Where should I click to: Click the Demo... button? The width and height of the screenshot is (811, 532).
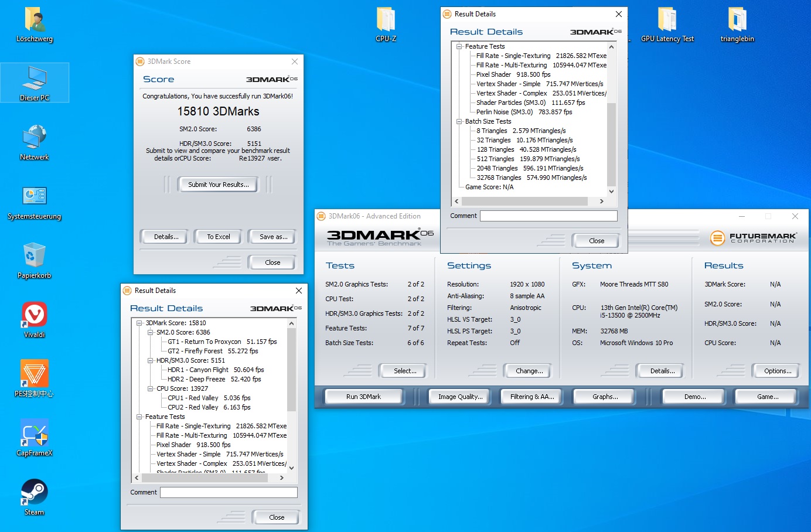point(695,397)
